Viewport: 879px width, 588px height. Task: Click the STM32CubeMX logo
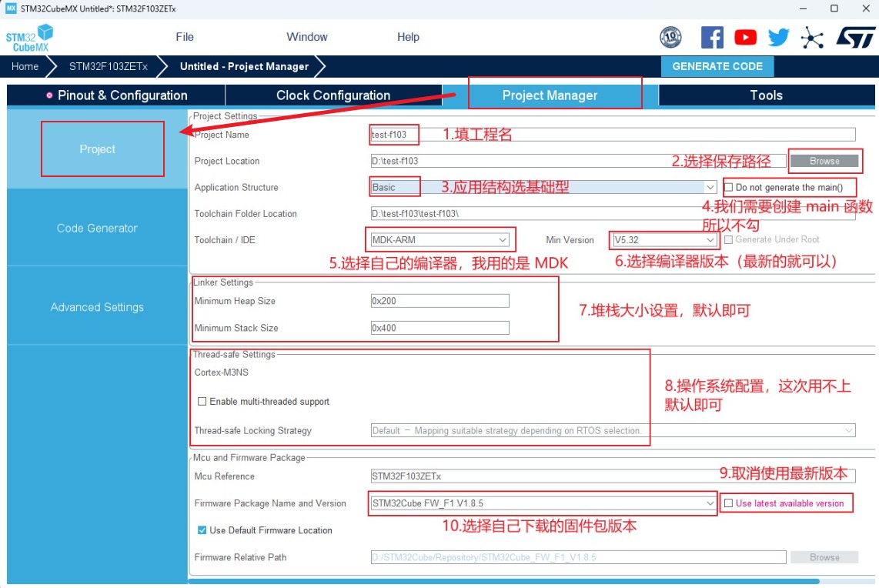coord(29,38)
